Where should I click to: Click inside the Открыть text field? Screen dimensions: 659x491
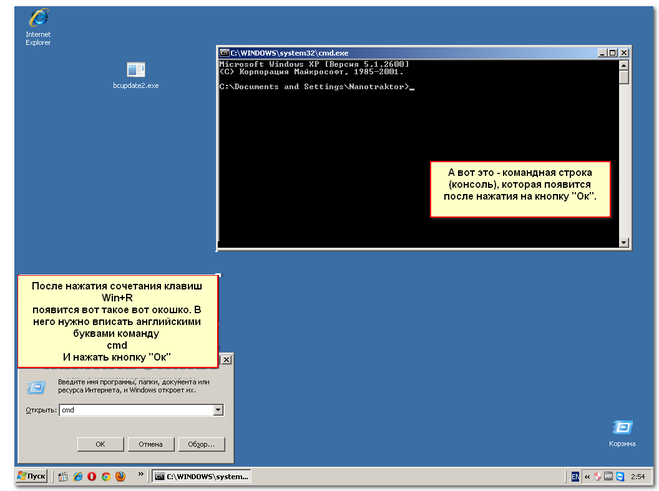pos(135,410)
